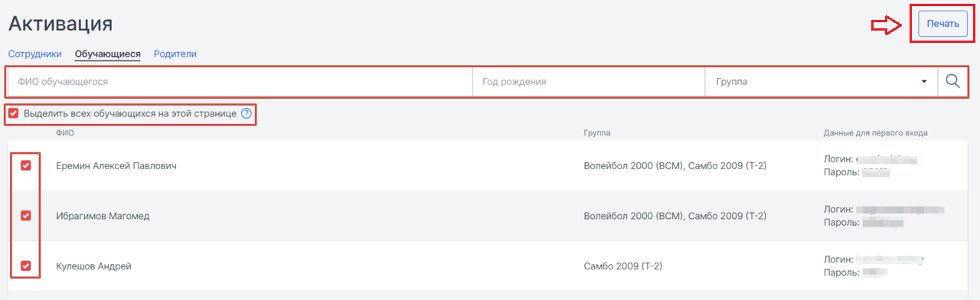Switch to the Сотрудники tab

point(34,54)
